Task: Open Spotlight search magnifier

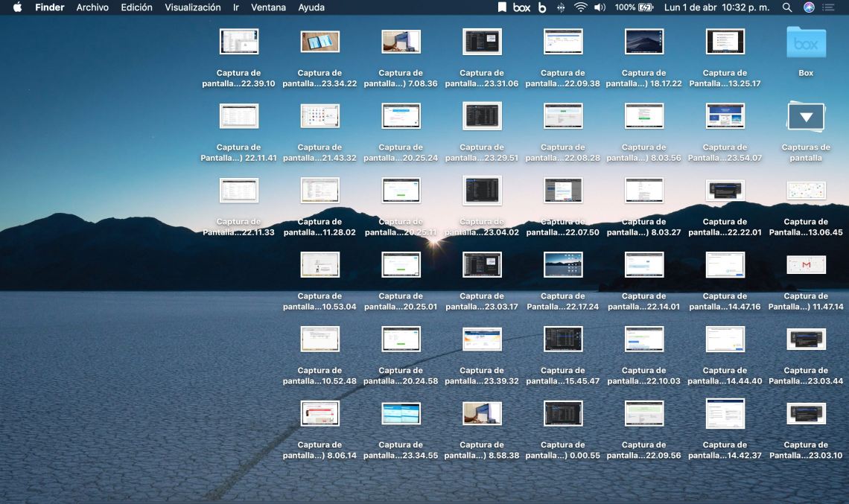Action: point(787,7)
